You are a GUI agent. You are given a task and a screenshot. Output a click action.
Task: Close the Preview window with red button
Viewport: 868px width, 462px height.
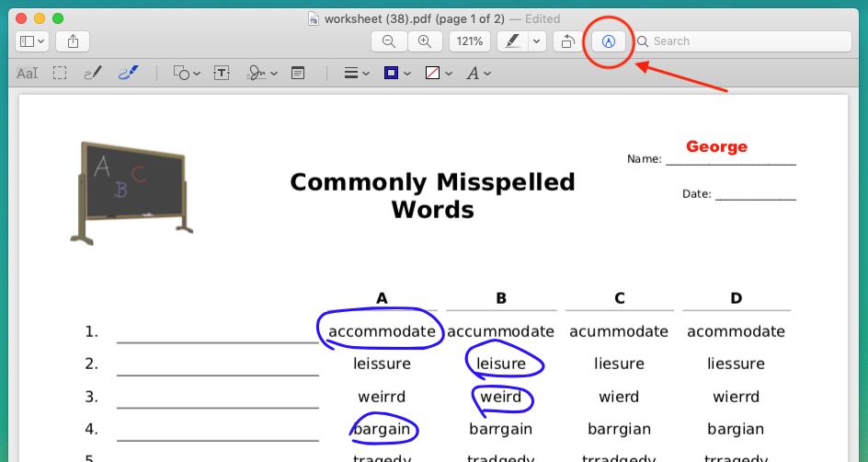pyautogui.click(x=21, y=18)
